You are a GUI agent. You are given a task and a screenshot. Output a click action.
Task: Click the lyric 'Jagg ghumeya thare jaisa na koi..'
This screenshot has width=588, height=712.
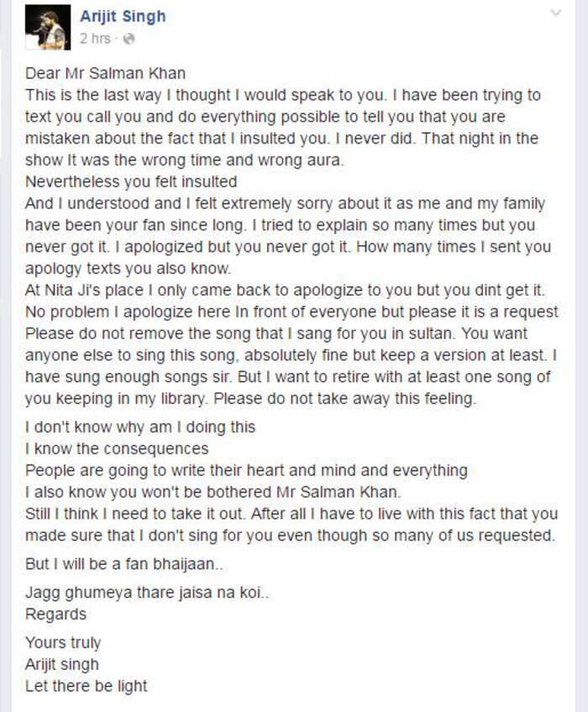[147, 593]
